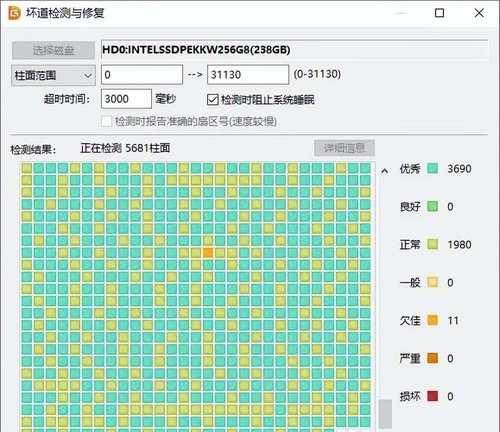Click the grid scrollbar thumb
The width and height of the screenshot is (500, 432).
pos(385,414)
